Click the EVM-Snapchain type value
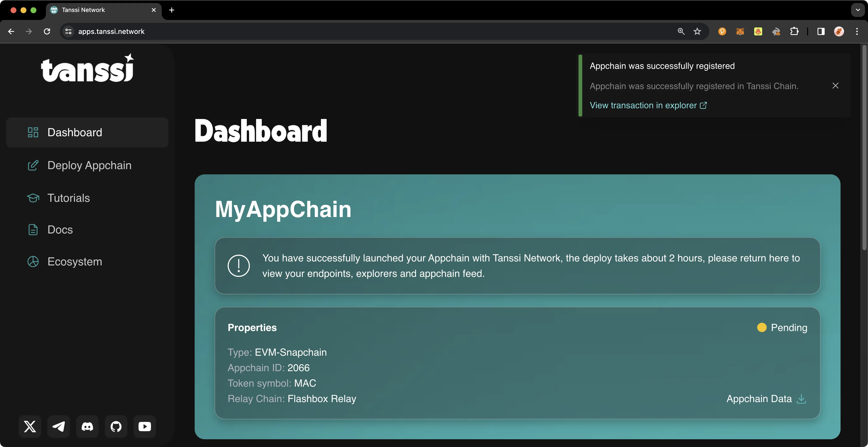 pos(291,352)
